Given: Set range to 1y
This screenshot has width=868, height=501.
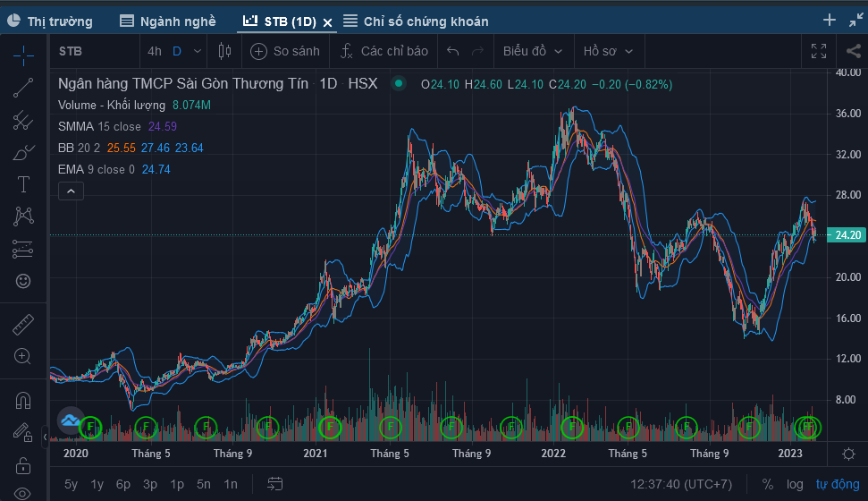Looking at the screenshot, I should click(x=97, y=484).
